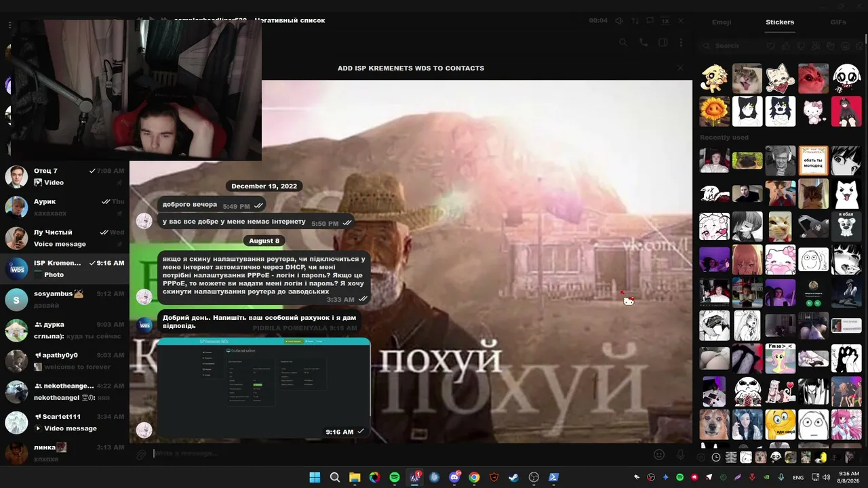Image resolution: width=868 pixels, height=488 pixels.
Task: Dismiss the add to contacts bar
Action: pos(680,68)
